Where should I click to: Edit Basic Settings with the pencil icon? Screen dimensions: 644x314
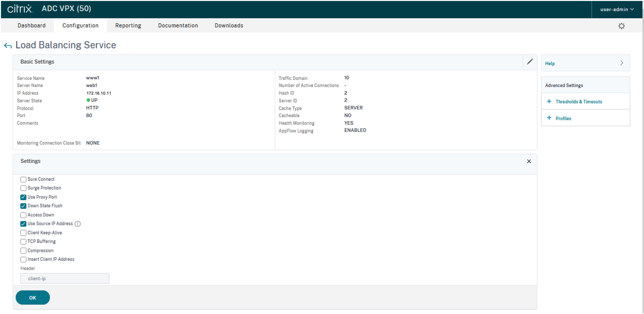[530, 61]
